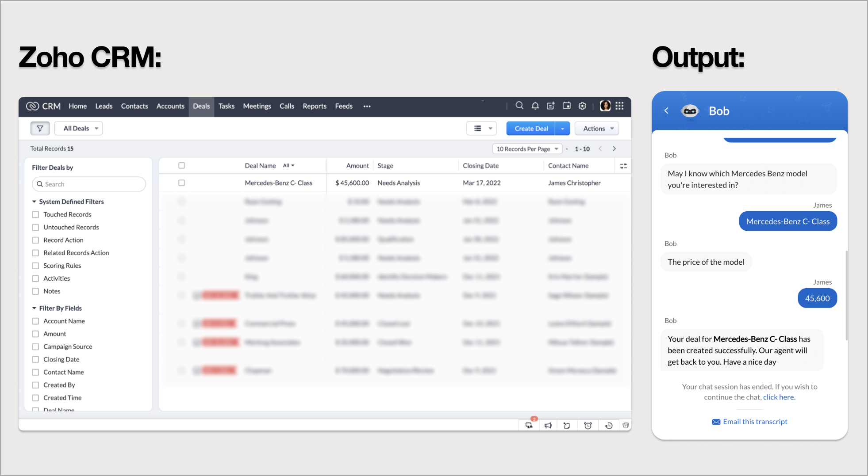Collapse the System Defined Filters section

[x=34, y=202]
